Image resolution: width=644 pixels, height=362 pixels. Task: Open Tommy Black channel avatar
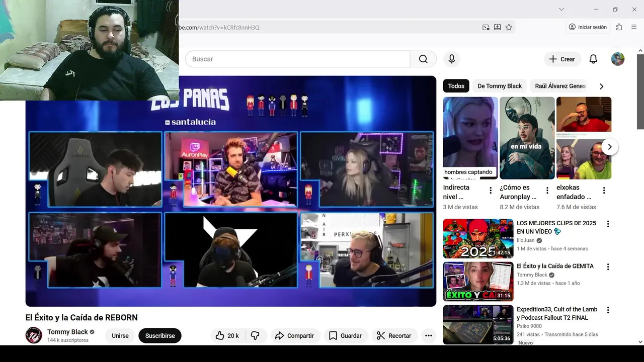[x=34, y=335]
